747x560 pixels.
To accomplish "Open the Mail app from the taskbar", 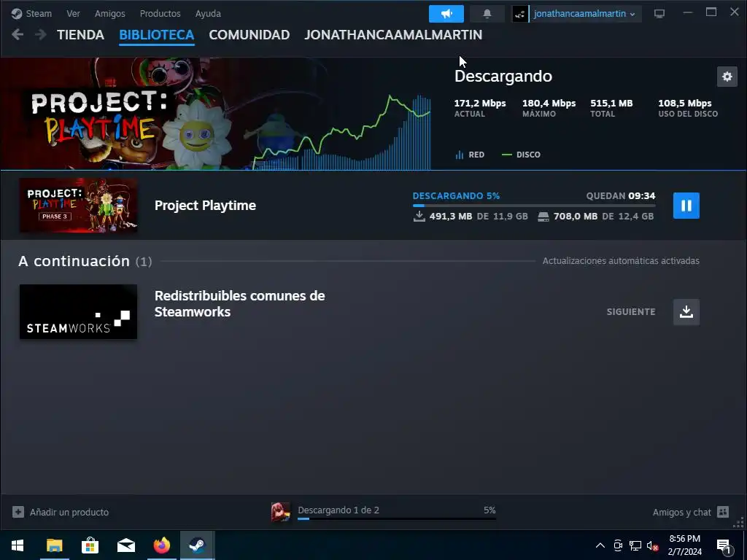I will click(125, 545).
